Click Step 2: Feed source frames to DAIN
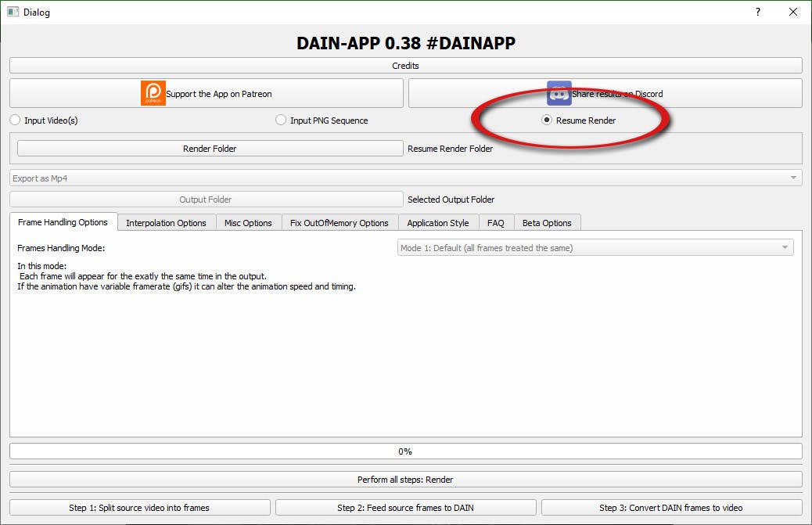This screenshot has height=525, width=812. coord(405,508)
